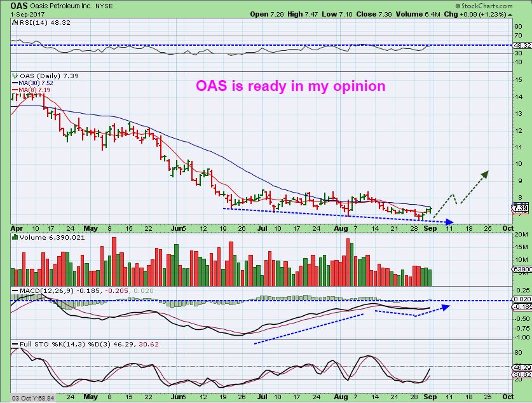The image size is (532, 403).
Task: Click the OAS (Daily) 7.39 legend
Action: pos(49,76)
